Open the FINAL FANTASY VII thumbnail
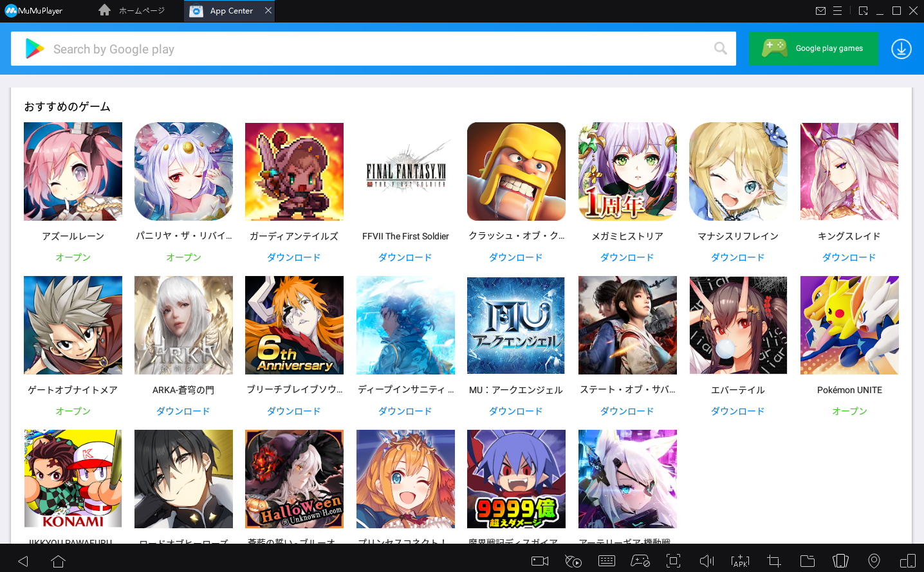Screen dimensions: 924x572 pyautogui.click(x=405, y=172)
